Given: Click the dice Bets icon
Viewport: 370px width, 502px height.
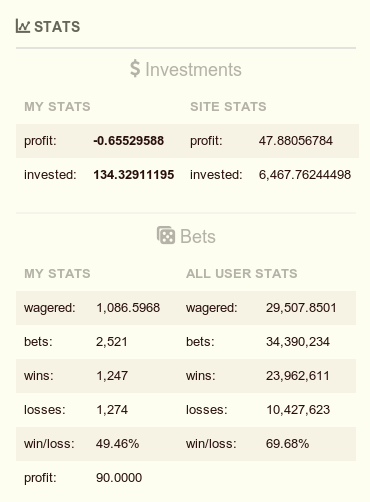Looking at the screenshot, I should (x=166, y=235).
